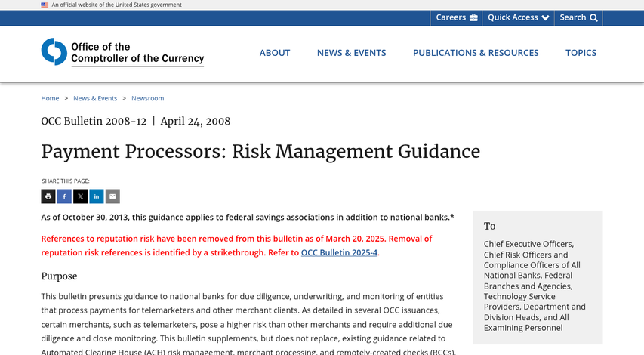Open the PUBLICATIONS & RESOURCES menu
Screen dimensions: 644x355
476,53
